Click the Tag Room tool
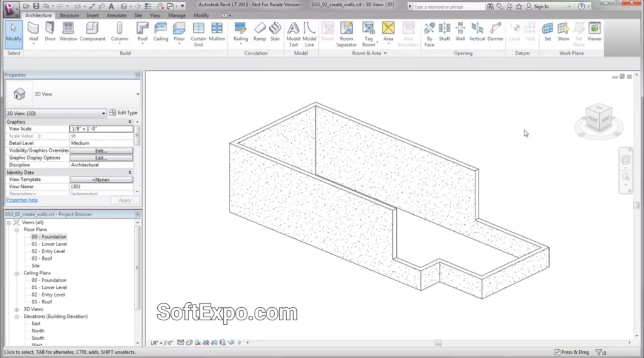Image resolution: width=644 pixels, height=358 pixels. click(369, 35)
